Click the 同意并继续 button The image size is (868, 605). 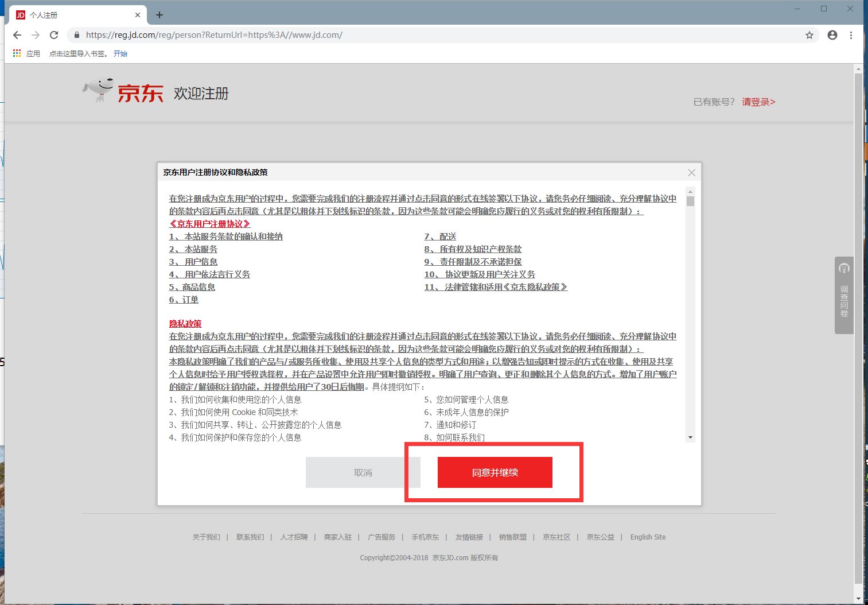(x=494, y=472)
